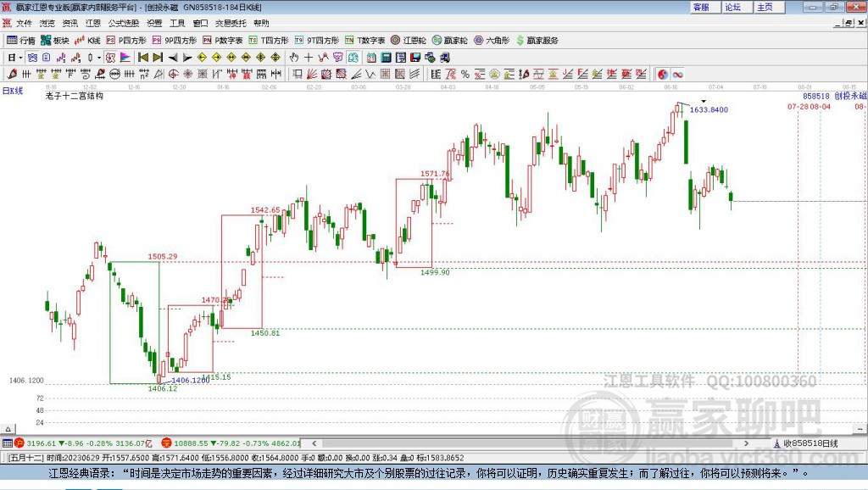Jump to first bar with skip-back arrow
The height and width of the screenshot is (490, 868).
pos(142,58)
